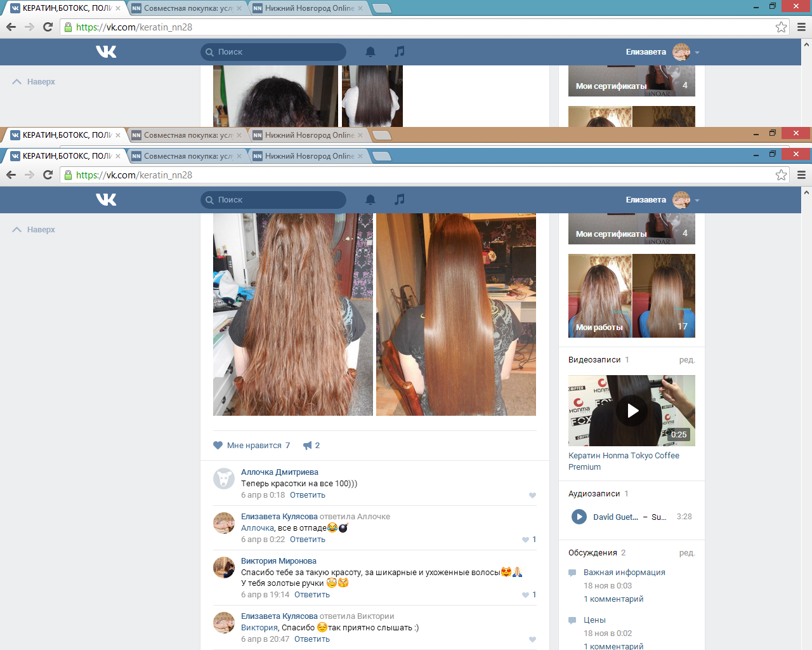Open VK home via logo in frontmost window
Screen dimensions: 812x650
(106, 200)
